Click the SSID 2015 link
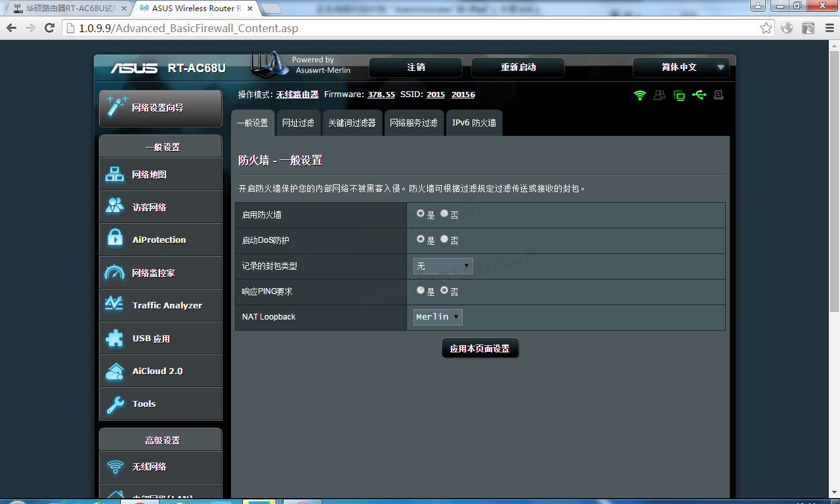Screen dimensions: 840x504 436,94
